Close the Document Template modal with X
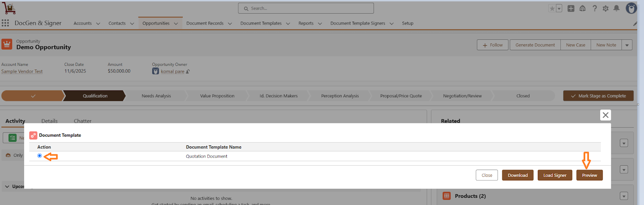Viewport: 644px width, 205px height. point(605,115)
